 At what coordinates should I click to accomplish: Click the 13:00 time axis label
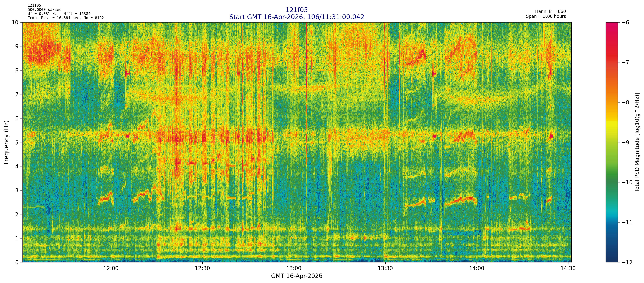pos(294,268)
